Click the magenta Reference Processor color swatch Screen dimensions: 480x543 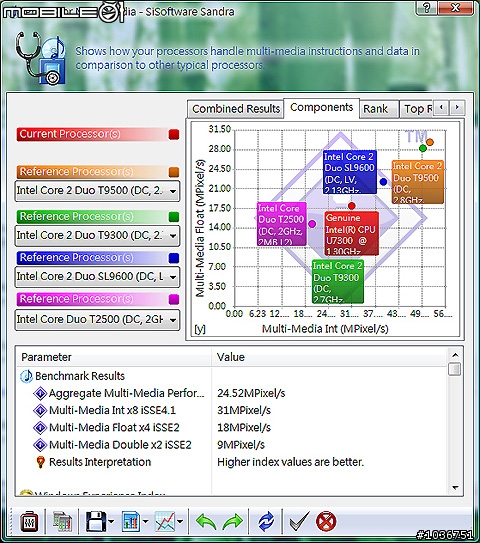174,299
